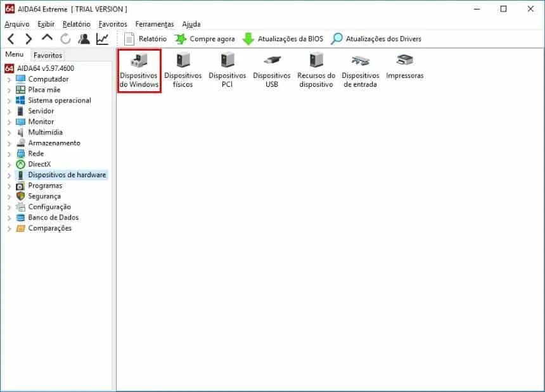Open Atualizações dos Drivers
This screenshot has height=392, width=545.
pyautogui.click(x=376, y=39)
